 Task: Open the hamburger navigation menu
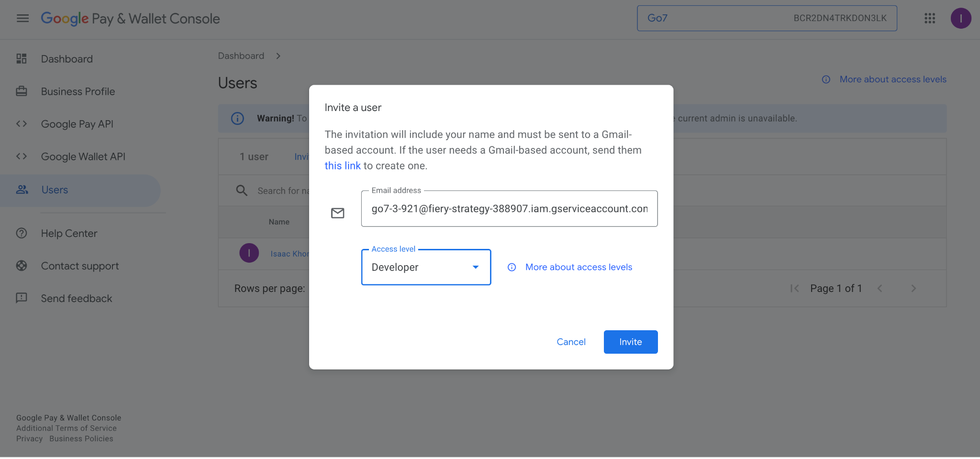coord(22,18)
